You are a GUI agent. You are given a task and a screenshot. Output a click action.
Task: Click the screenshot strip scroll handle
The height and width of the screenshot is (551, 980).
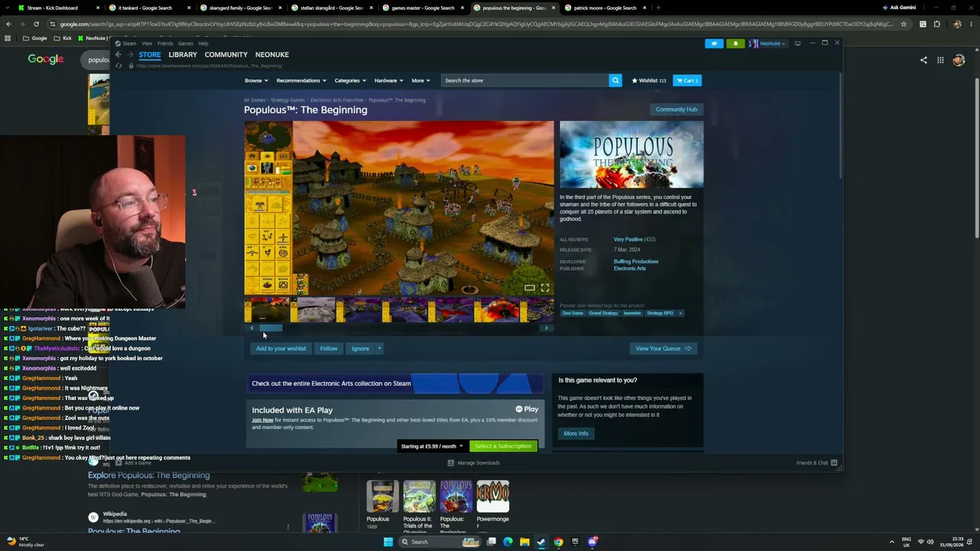[270, 328]
